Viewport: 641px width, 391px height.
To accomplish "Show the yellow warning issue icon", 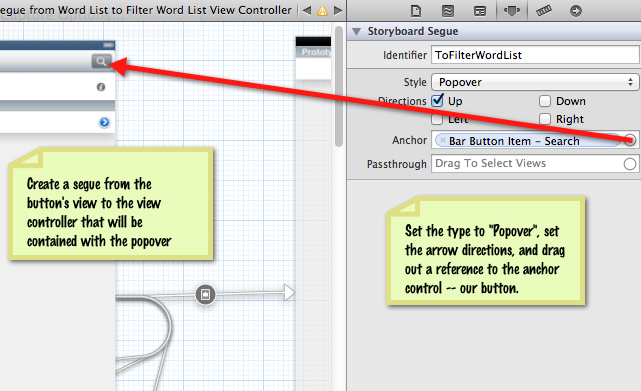I will 322,11.
